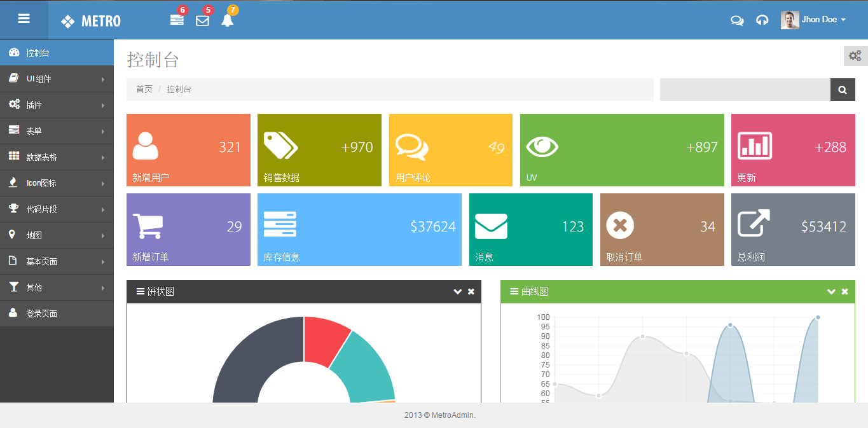The image size is (868, 428).
Task: Open bell notifications with badge 7
Action: (x=228, y=20)
